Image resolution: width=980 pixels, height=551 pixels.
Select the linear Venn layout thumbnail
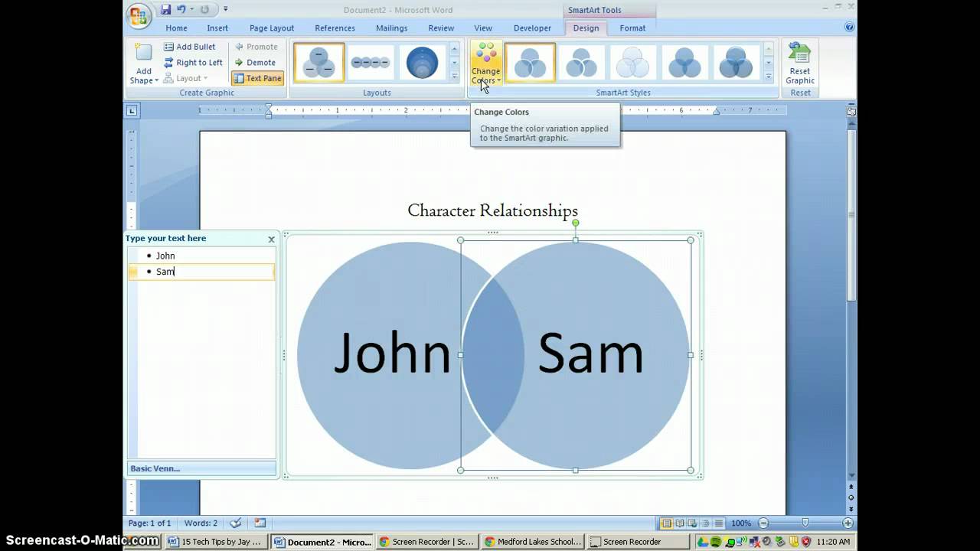[371, 63]
